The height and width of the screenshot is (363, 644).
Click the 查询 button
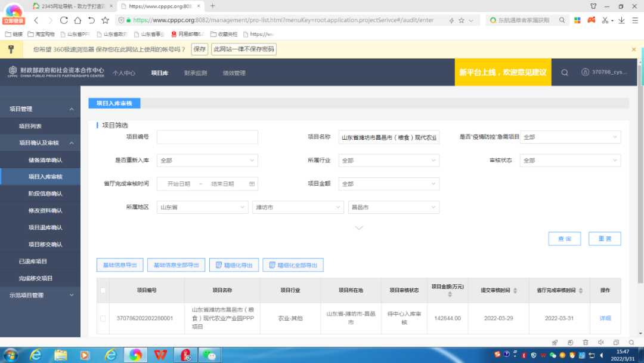click(x=564, y=239)
